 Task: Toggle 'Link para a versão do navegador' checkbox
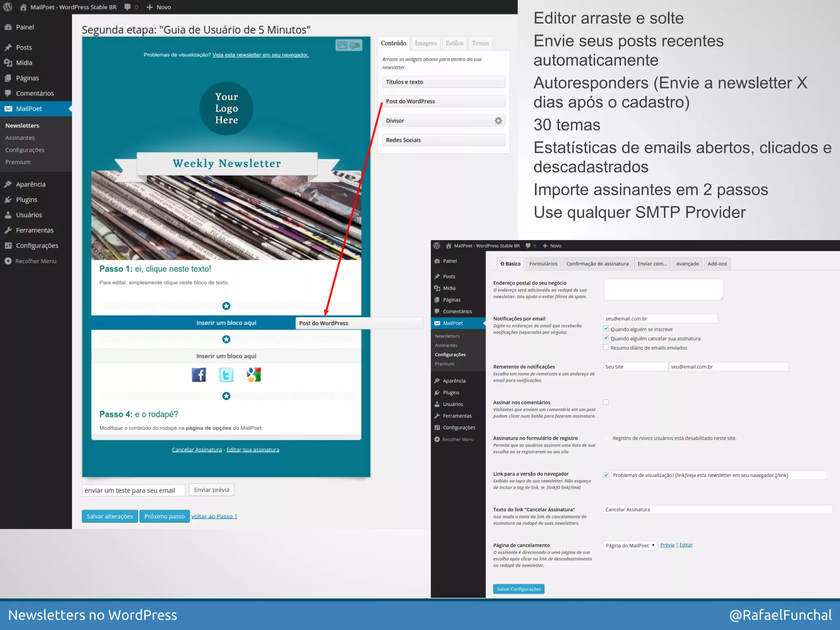coord(606,475)
